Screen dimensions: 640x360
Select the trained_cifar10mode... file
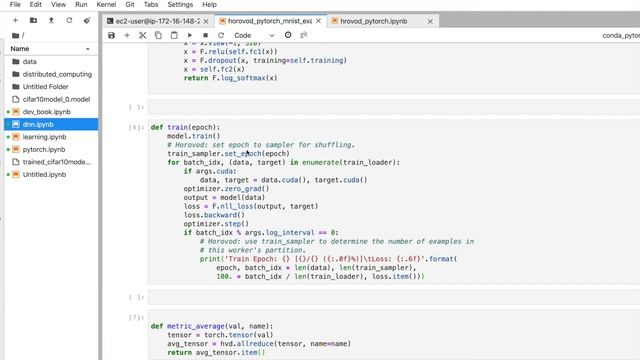tap(51, 162)
